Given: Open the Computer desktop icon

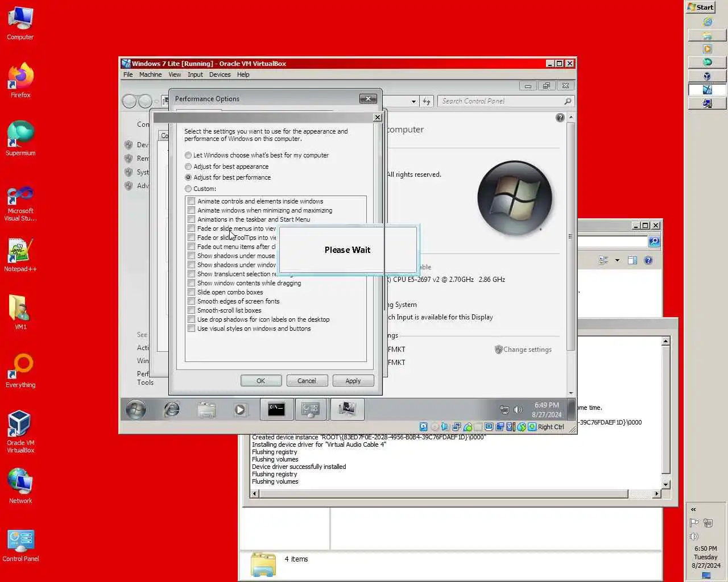Looking at the screenshot, I should [x=20, y=23].
